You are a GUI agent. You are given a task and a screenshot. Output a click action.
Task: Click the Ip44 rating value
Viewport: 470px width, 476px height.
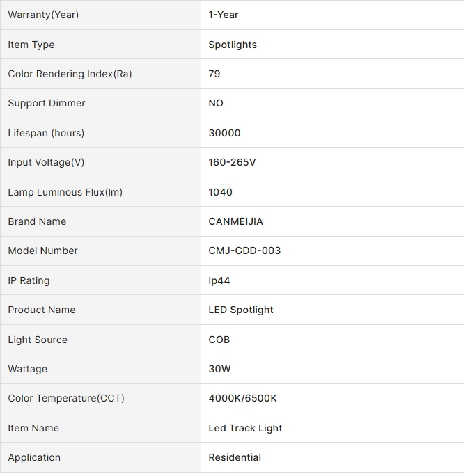(x=219, y=280)
